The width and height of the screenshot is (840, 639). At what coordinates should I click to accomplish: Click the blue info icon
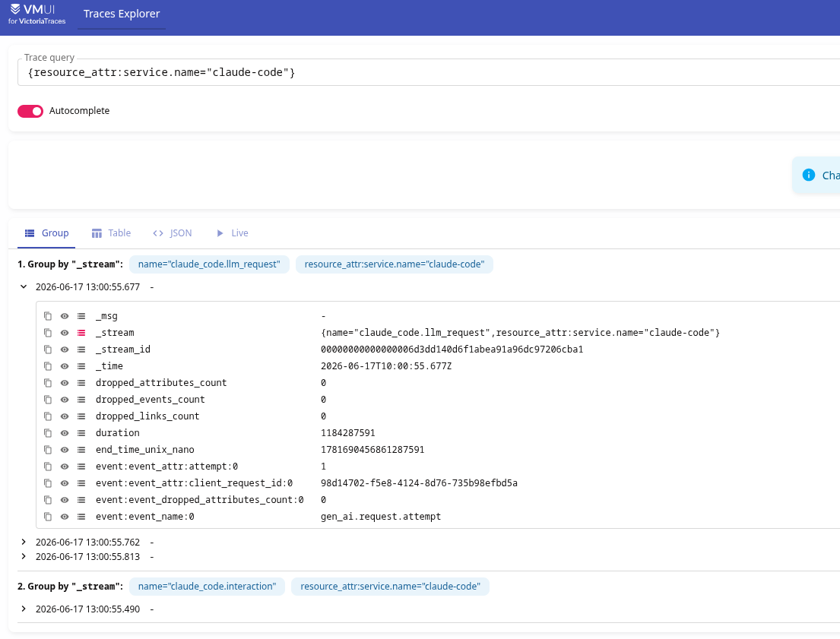point(808,176)
